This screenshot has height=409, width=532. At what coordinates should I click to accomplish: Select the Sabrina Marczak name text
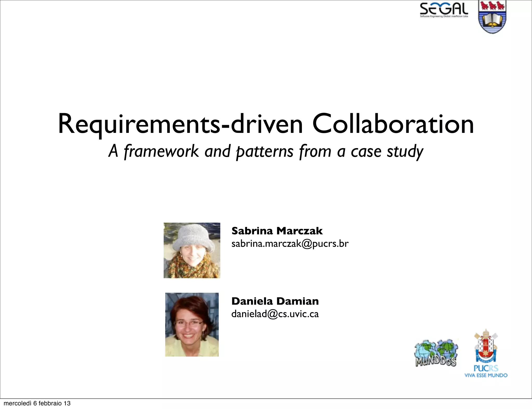277,231
